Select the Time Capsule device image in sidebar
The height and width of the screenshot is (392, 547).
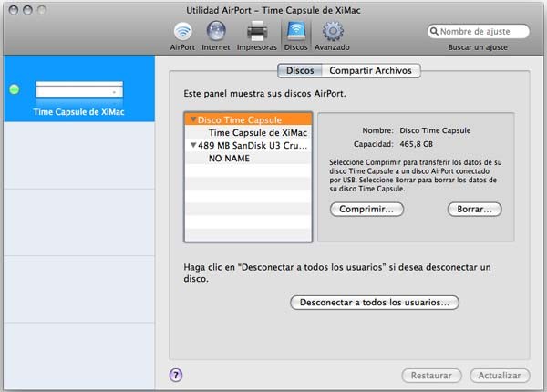point(79,89)
